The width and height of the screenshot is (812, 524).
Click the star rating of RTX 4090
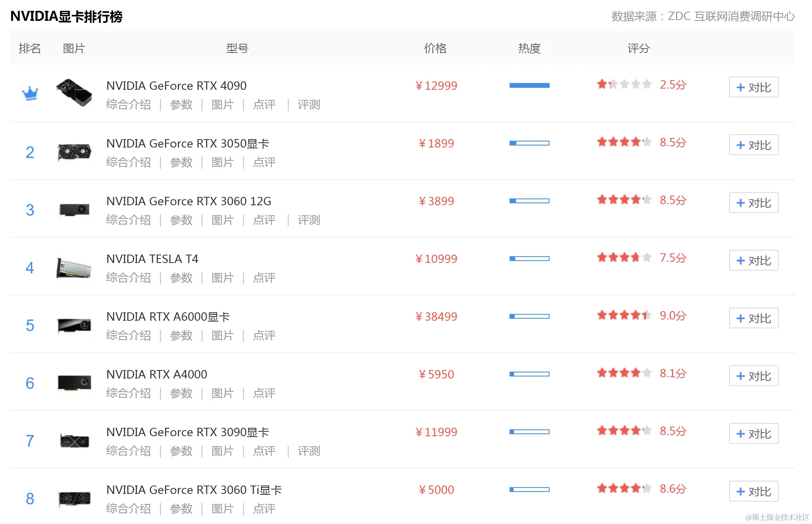click(x=624, y=85)
